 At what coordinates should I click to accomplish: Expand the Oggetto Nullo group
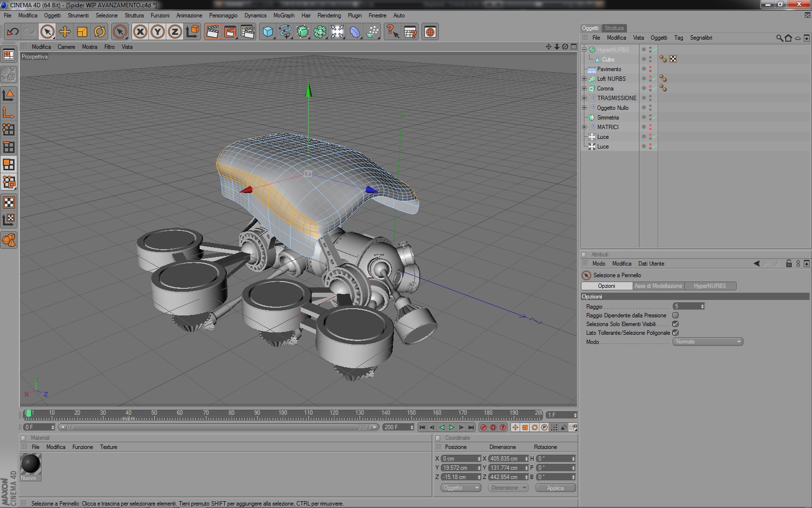(x=584, y=107)
